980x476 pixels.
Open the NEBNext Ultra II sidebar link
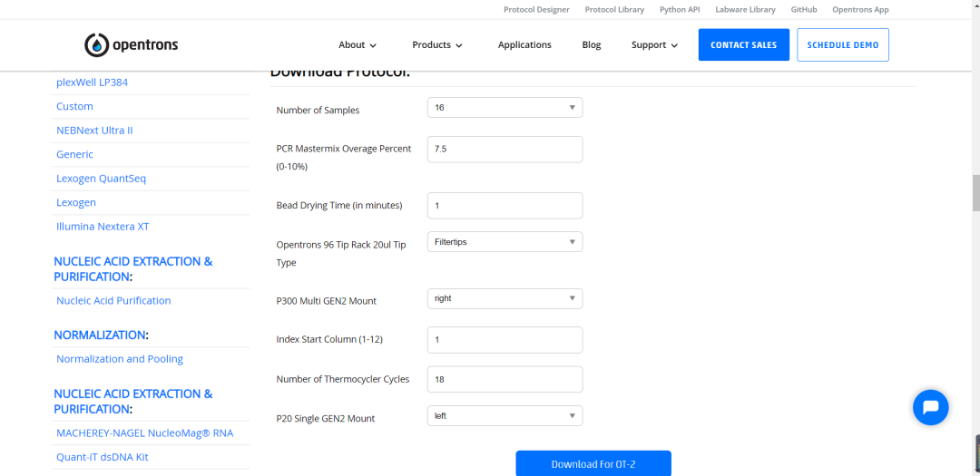(x=94, y=131)
